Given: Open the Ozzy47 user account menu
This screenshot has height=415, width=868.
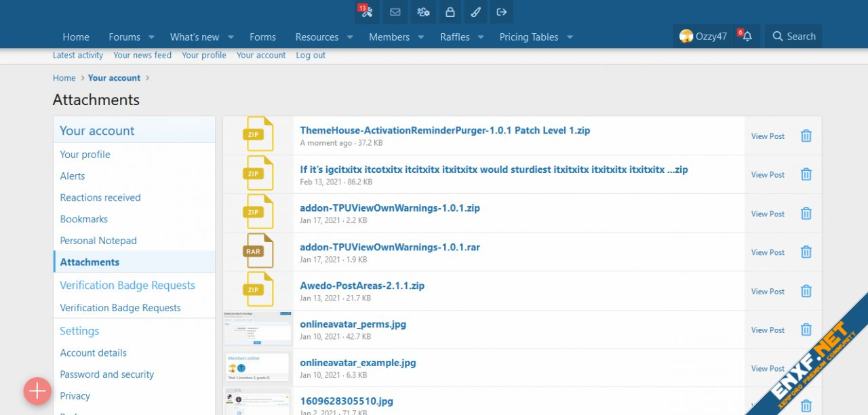Looking at the screenshot, I should tap(703, 37).
